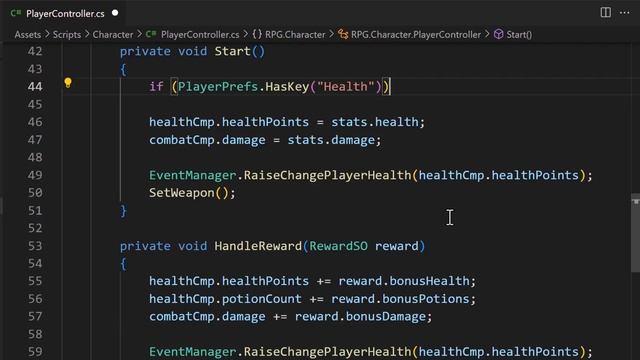Open the RPG.Character.PlayerController class breadcrumb
This screenshot has height=360, width=640.
416,35
